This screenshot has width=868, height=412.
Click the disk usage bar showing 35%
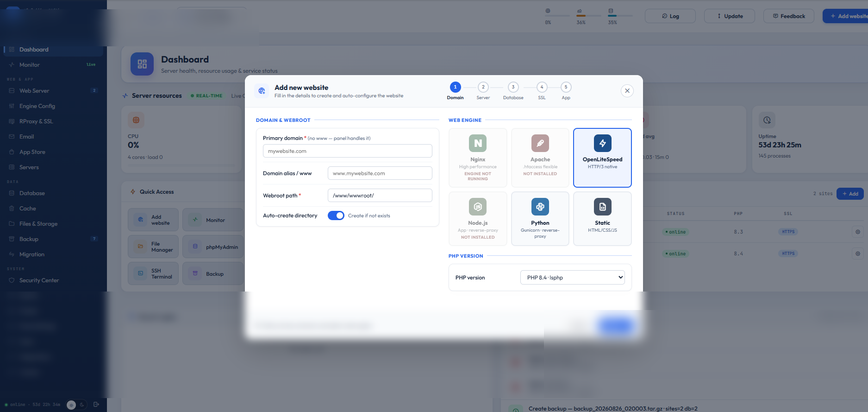(620, 16)
